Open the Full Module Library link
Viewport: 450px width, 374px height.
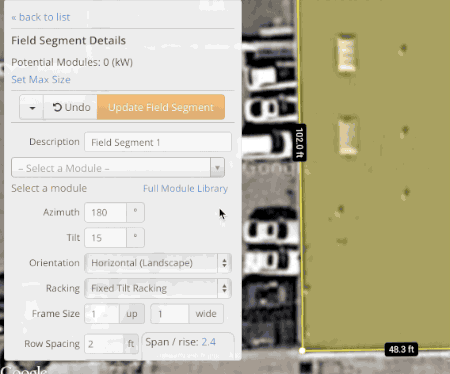(185, 189)
